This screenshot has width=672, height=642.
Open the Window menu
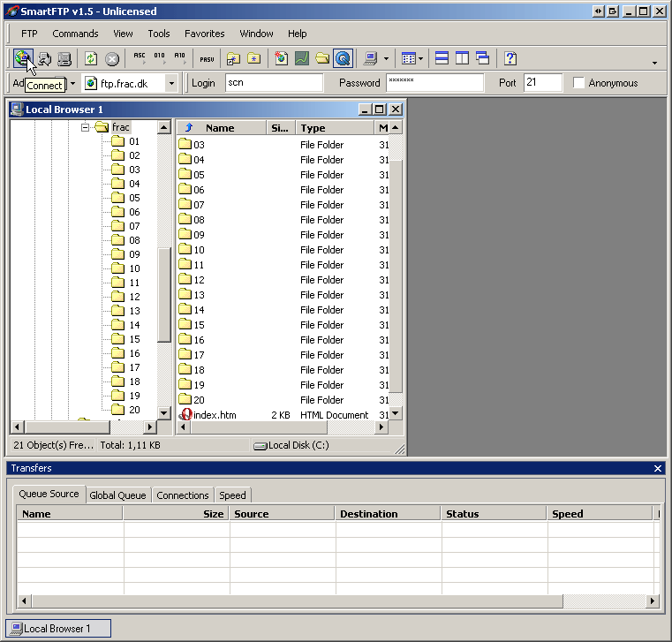pyautogui.click(x=256, y=34)
